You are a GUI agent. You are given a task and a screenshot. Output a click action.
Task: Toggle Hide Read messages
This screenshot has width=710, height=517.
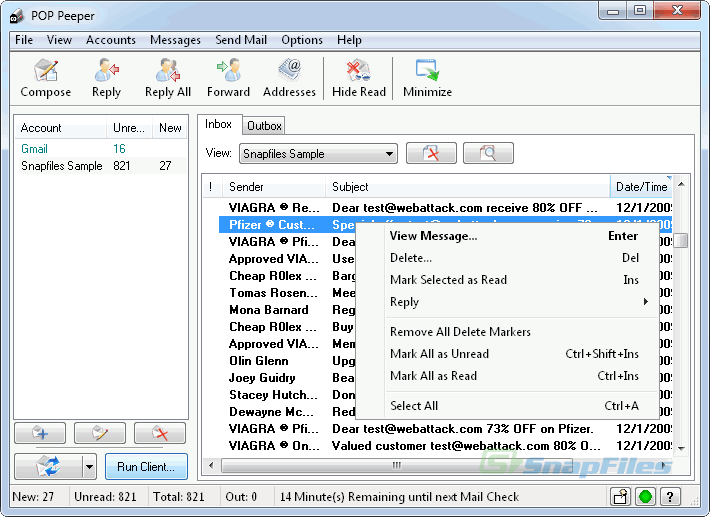[x=358, y=78]
